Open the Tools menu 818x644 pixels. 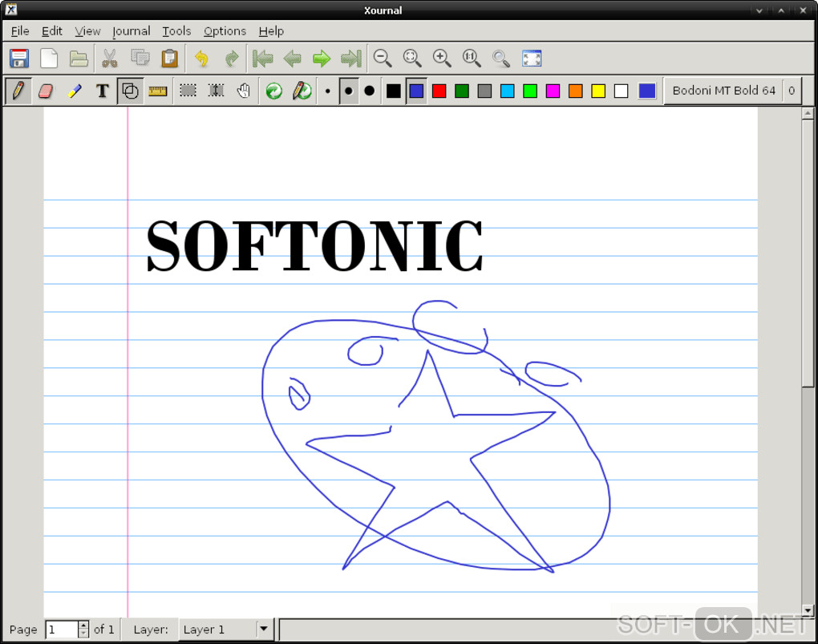tap(176, 31)
